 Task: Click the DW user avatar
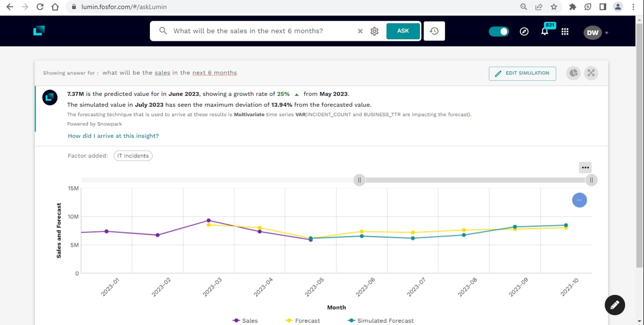(592, 32)
